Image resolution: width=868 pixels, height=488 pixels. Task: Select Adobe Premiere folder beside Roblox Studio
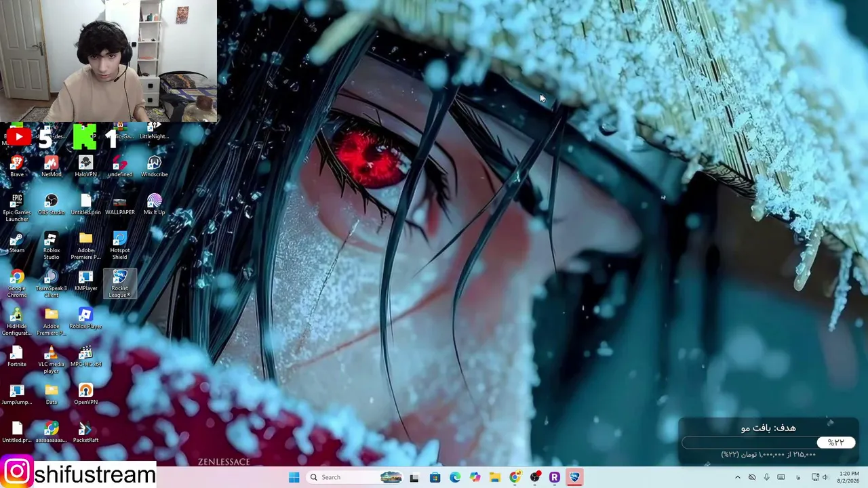(x=85, y=246)
